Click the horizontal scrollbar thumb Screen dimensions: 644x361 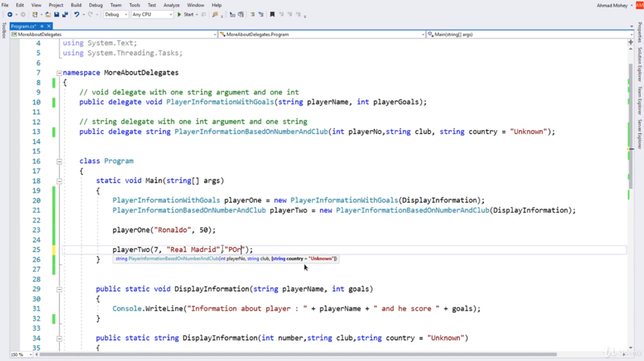[x=299, y=354]
